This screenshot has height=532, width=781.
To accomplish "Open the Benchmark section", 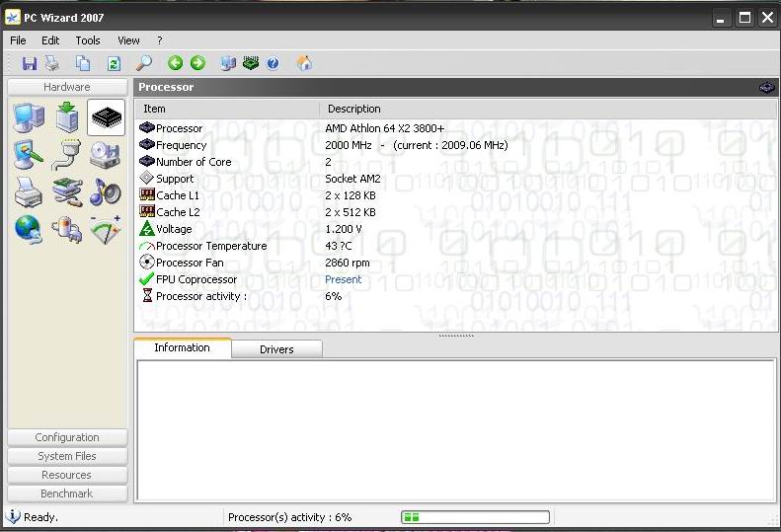I will (67, 494).
